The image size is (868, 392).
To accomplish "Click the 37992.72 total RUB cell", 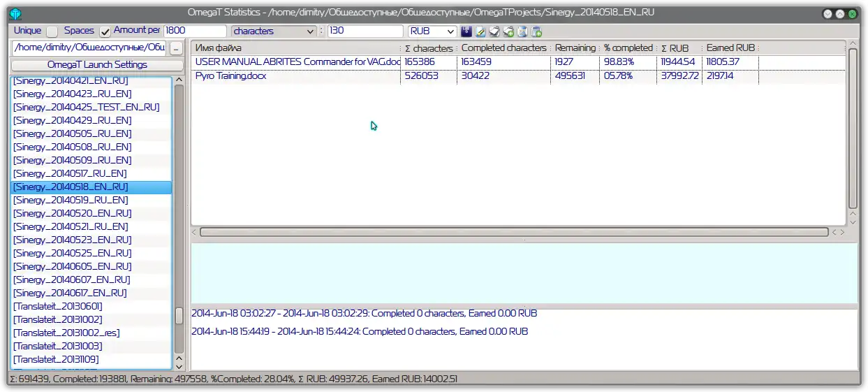I will [679, 75].
